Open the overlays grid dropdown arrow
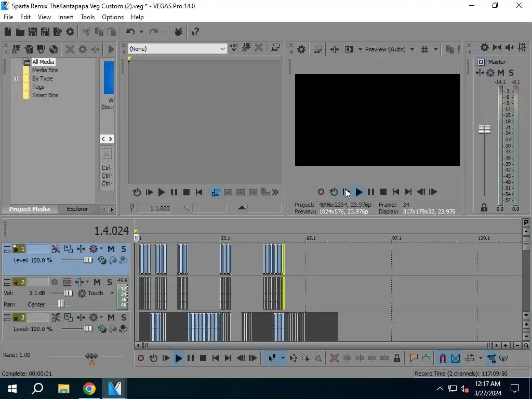 click(435, 49)
